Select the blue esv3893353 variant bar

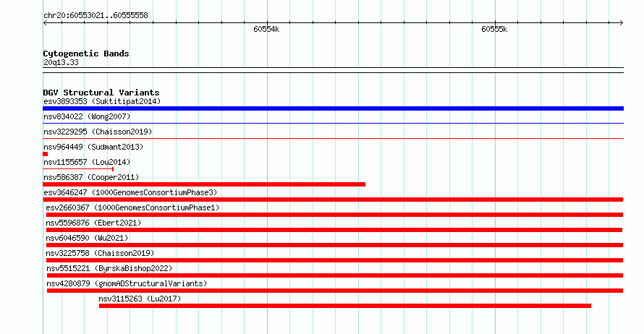click(x=333, y=108)
